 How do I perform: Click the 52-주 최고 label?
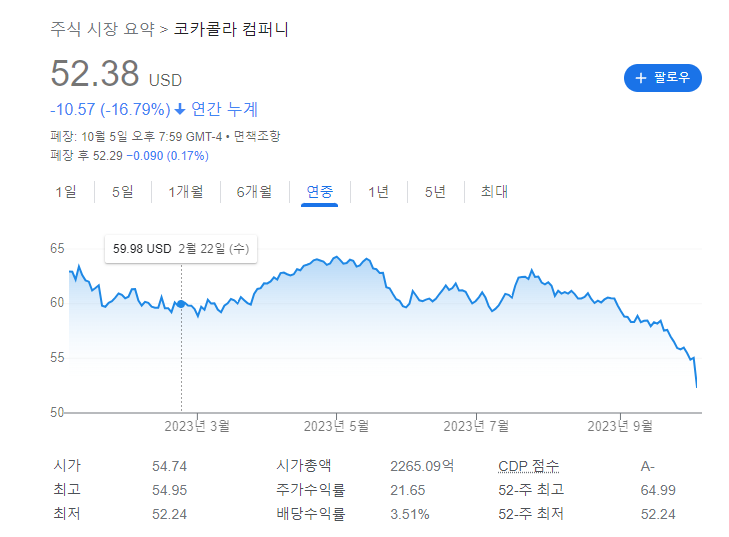click(531, 490)
